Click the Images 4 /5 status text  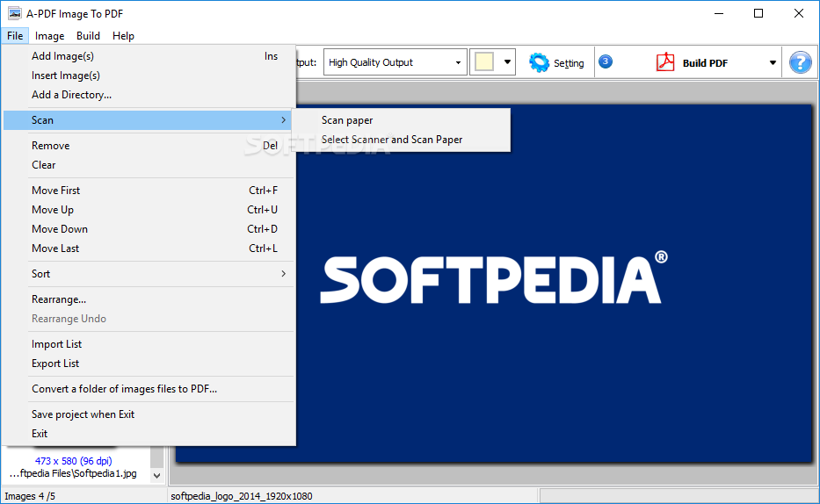[30, 495]
